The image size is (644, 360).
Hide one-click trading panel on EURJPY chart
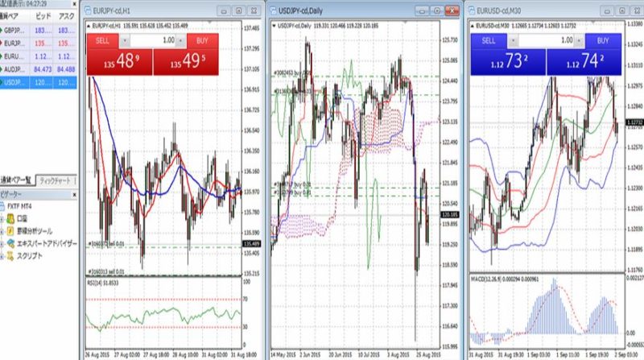coord(89,26)
